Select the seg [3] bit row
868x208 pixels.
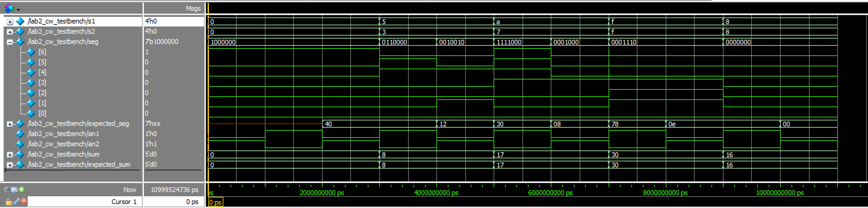[42, 82]
